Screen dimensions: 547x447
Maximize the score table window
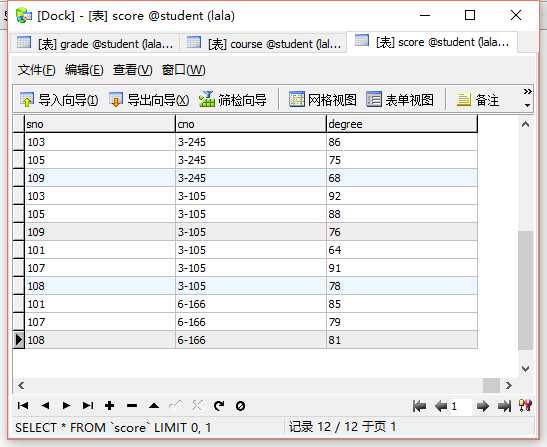click(x=470, y=15)
